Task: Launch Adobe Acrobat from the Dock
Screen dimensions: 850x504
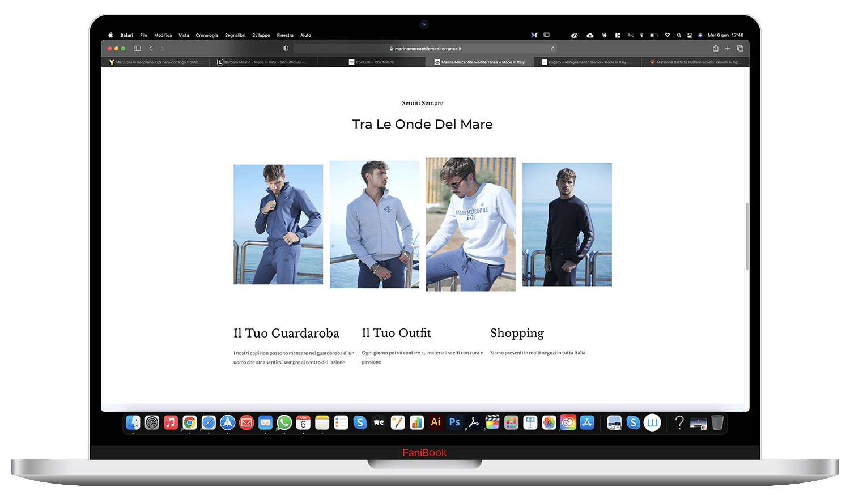Action: point(474,422)
